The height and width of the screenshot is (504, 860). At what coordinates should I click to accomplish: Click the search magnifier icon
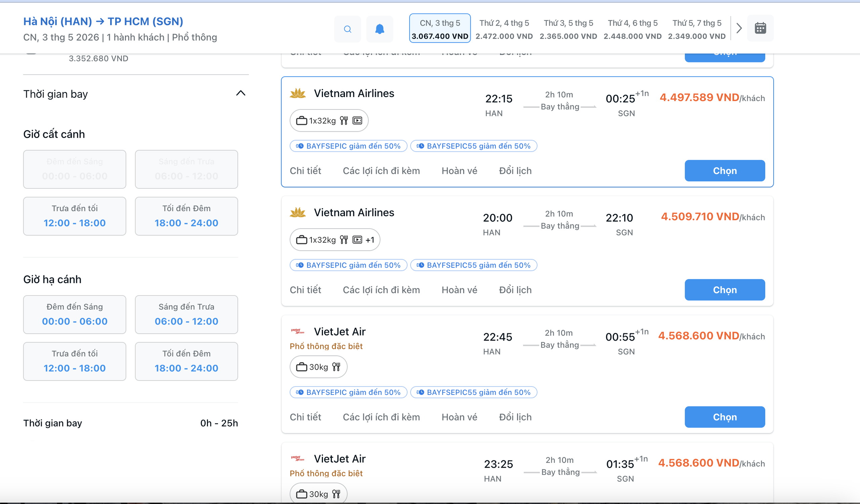[347, 29]
